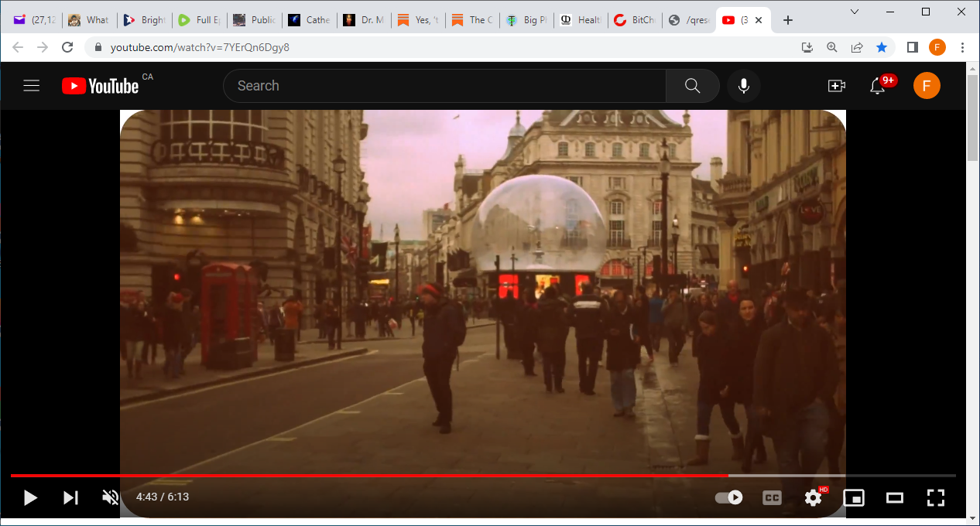Click the youtube.com address bar URL
The image size is (980, 526).
(x=200, y=47)
